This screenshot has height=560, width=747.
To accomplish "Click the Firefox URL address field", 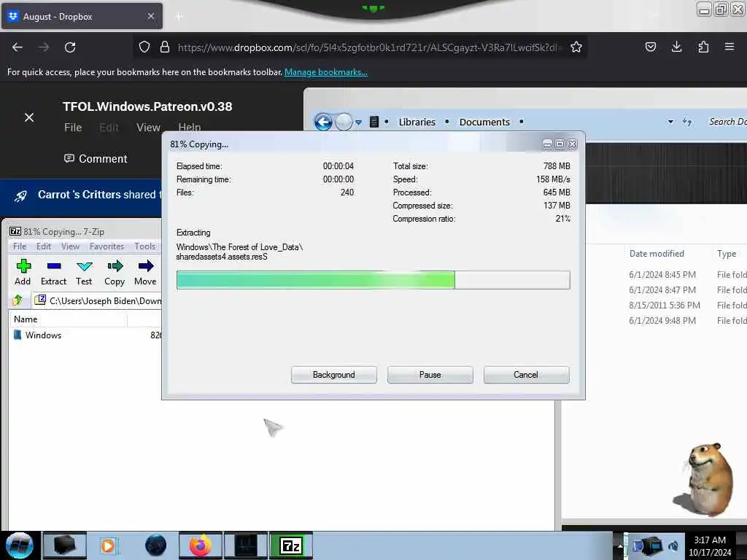I will coord(370,47).
